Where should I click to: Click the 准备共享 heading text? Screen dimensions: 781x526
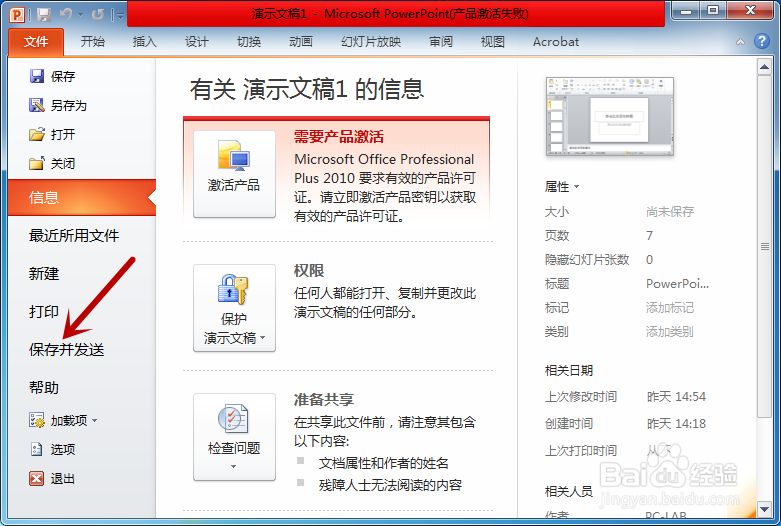click(324, 399)
